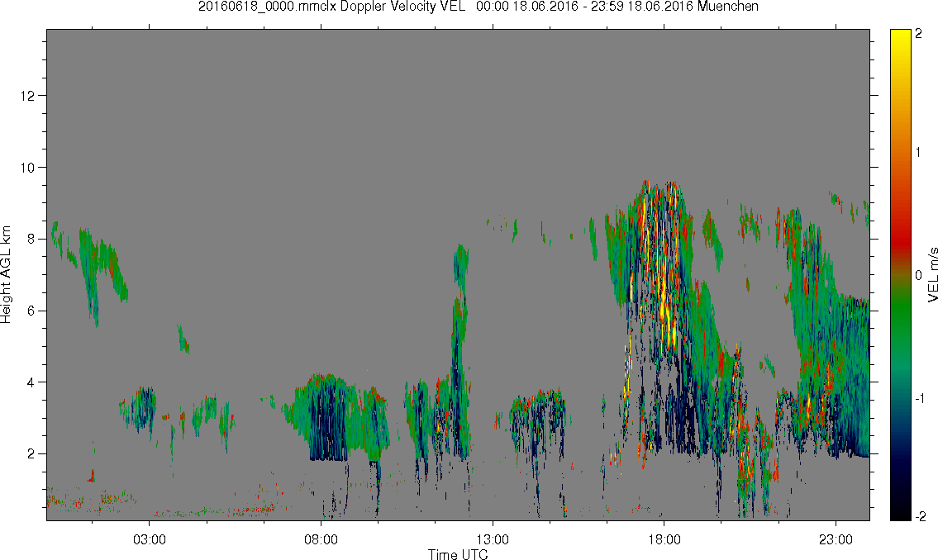Viewport: 938px width, 560px height.
Task: Click the dark blue cloud echo near 08:00
Action: point(328,419)
